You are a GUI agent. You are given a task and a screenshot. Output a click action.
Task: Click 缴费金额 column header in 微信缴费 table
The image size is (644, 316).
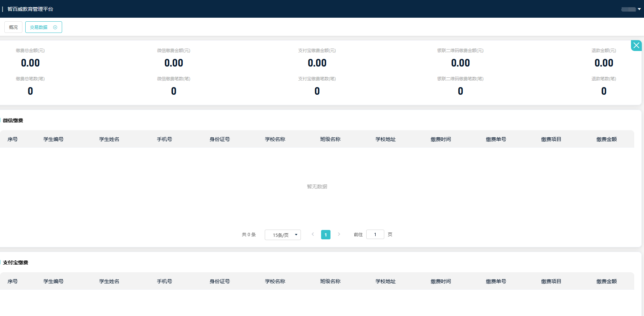pyautogui.click(x=607, y=139)
